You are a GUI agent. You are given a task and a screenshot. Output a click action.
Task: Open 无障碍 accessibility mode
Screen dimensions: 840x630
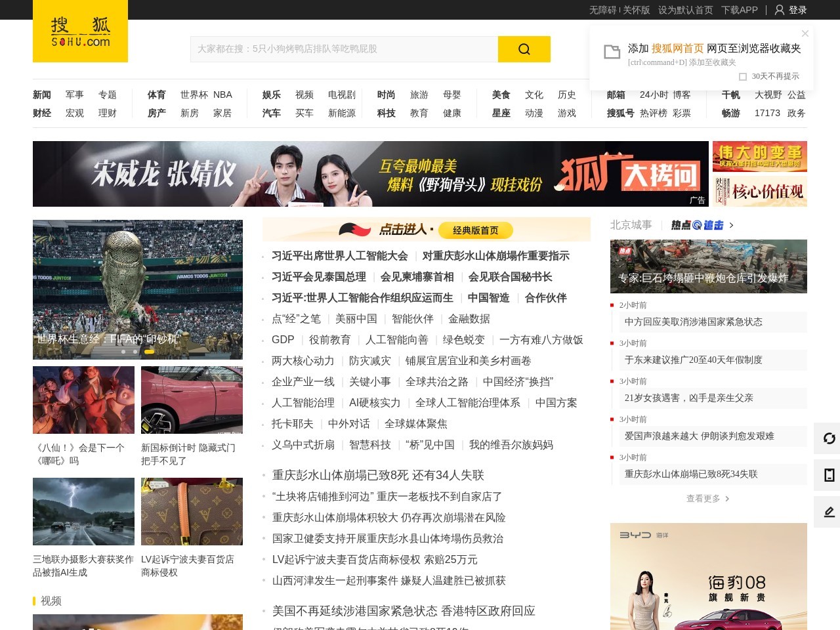coord(602,10)
